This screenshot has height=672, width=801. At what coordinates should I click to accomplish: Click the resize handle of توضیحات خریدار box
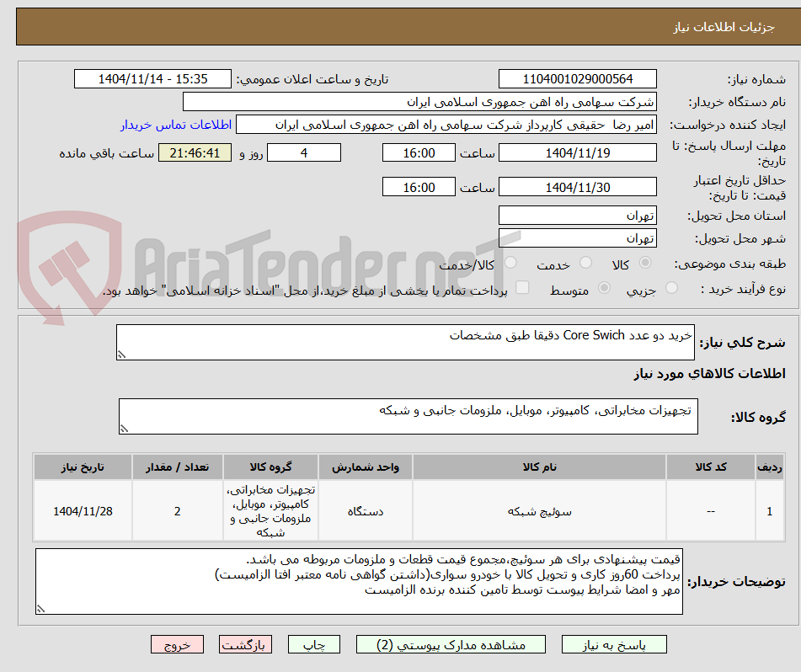coord(41,609)
